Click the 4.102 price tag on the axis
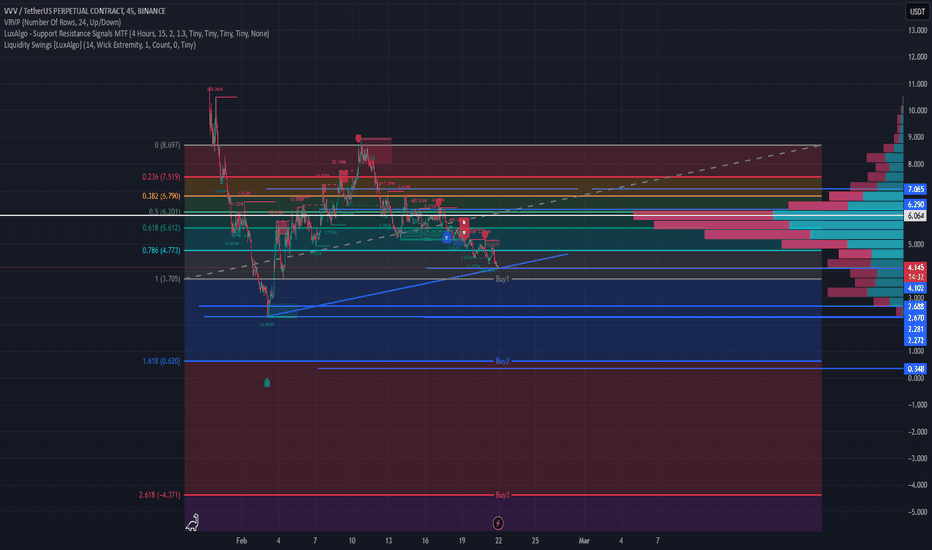Image resolution: width=932 pixels, height=550 pixels. (915, 288)
